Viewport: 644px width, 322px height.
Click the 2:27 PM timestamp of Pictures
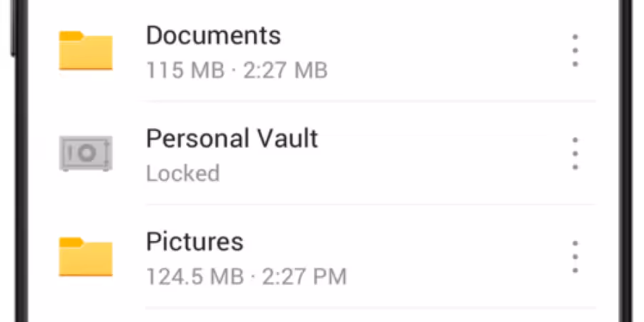point(304,276)
